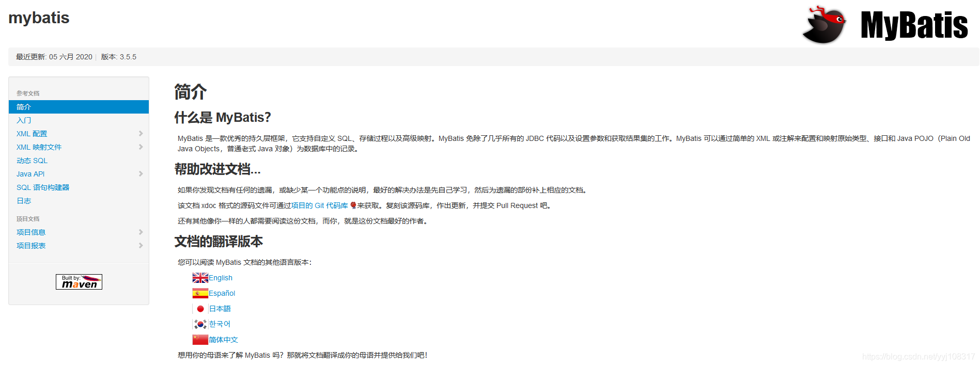Open the 入门 sidebar page
980x366 pixels.
(24, 120)
